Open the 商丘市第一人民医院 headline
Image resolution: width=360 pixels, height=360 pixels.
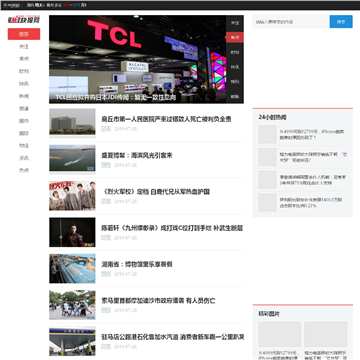click(166, 119)
